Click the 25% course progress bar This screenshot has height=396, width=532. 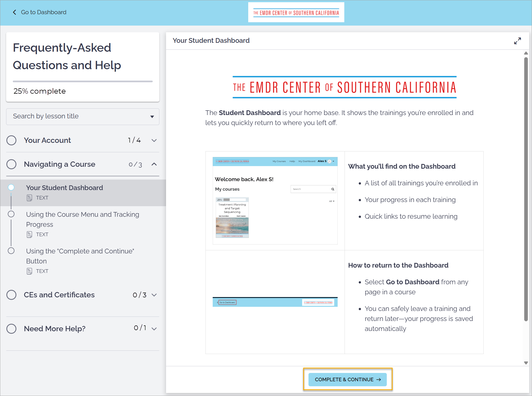[83, 81]
